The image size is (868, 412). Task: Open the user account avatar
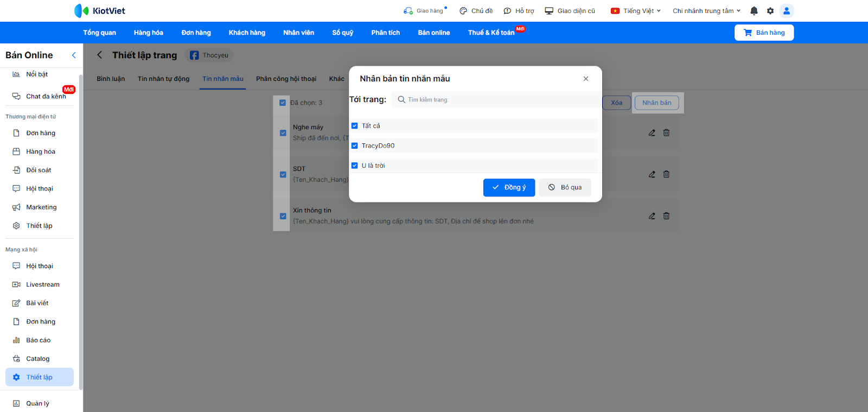click(x=787, y=11)
